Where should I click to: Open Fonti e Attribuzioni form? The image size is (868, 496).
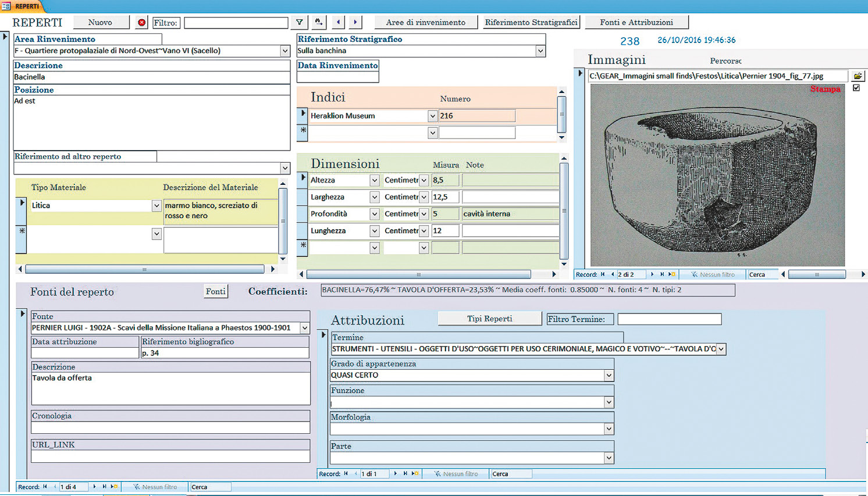(636, 23)
